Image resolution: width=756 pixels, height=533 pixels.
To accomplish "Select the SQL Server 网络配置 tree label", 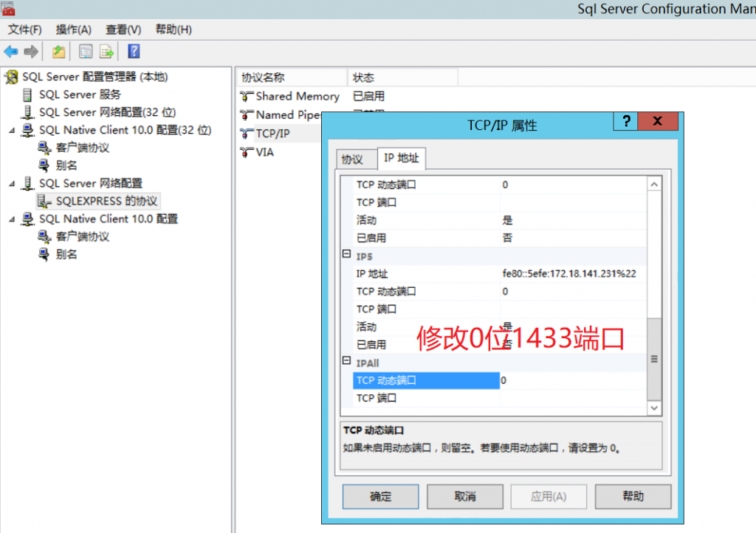I will tap(91, 184).
